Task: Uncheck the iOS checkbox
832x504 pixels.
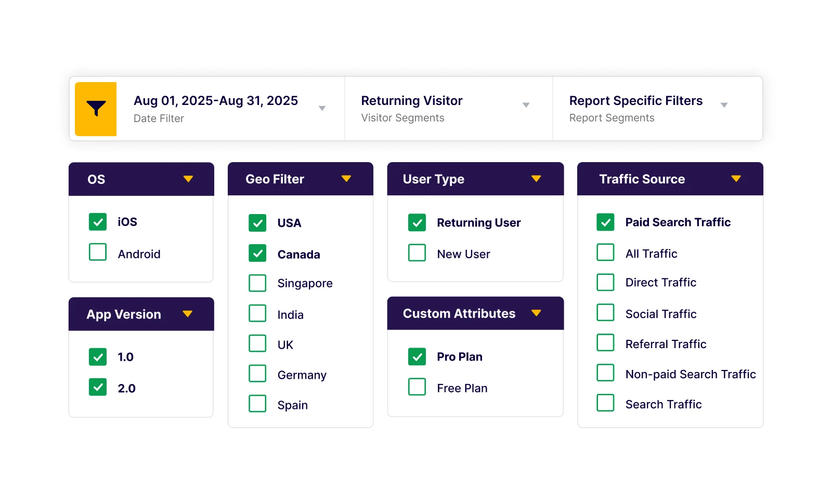Action: [x=98, y=222]
